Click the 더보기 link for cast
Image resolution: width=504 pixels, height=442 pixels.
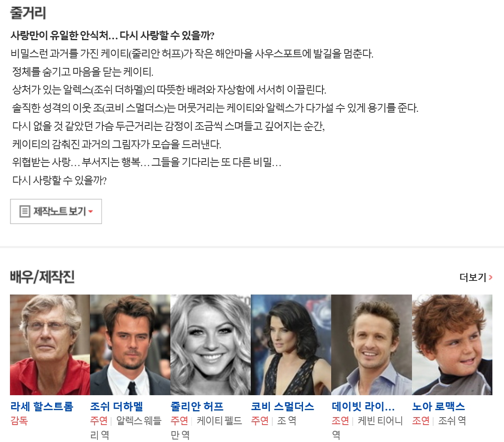(x=476, y=277)
